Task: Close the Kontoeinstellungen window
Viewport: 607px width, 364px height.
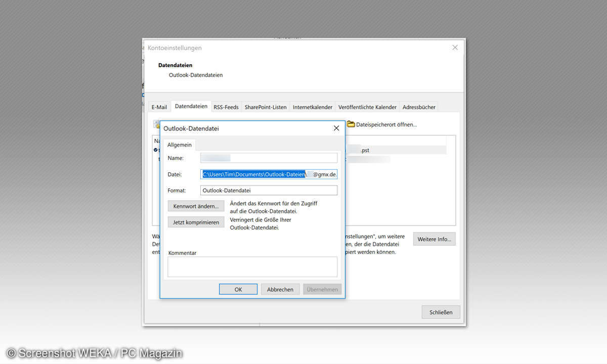Action: (455, 48)
